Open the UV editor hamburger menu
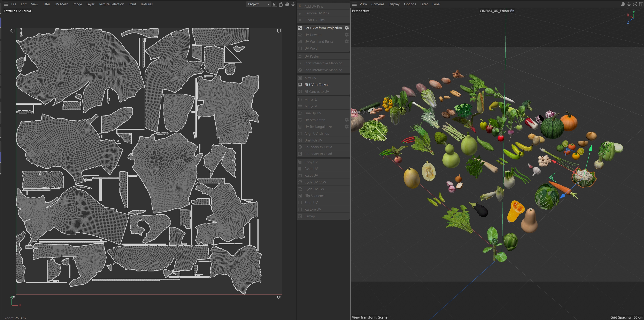Screen dimensions: 644x320 click(x=6, y=4)
